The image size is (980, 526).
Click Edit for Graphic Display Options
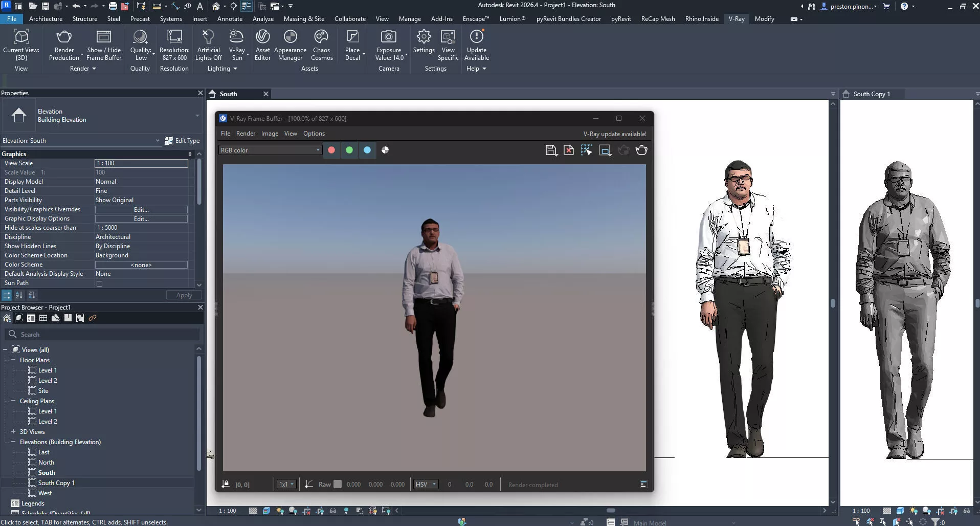(x=141, y=219)
